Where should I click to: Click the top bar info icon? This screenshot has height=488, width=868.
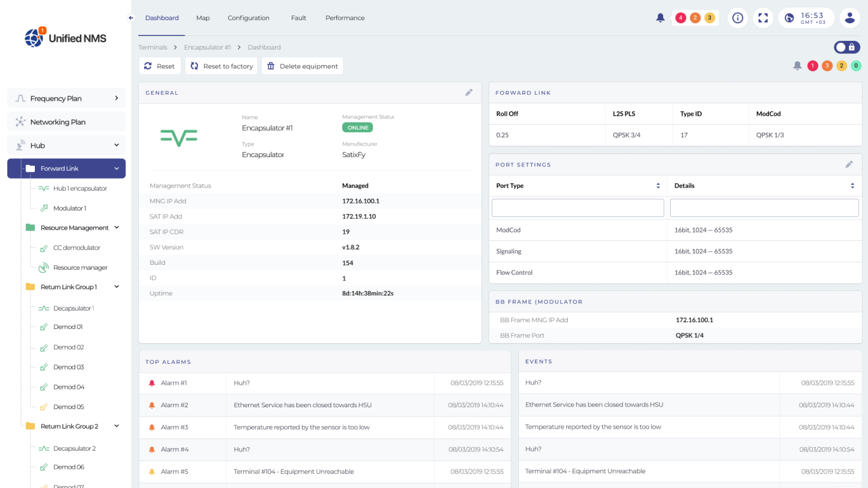(x=738, y=18)
